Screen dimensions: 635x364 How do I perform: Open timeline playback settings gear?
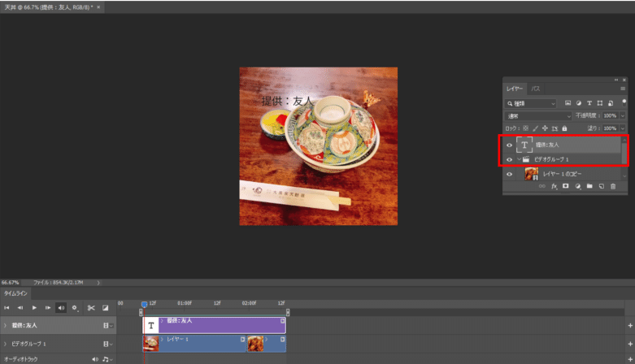(75, 308)
